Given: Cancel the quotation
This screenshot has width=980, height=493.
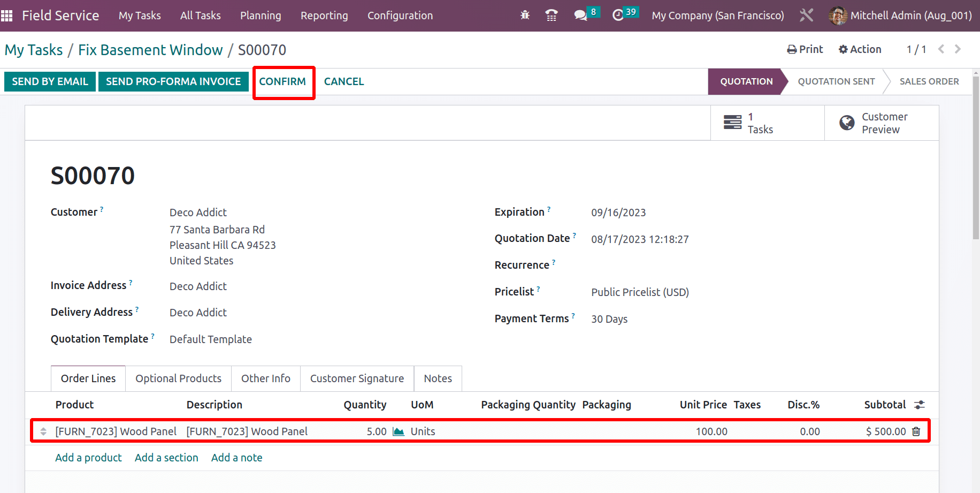Looking at the screenshot, I should [344, 81].
